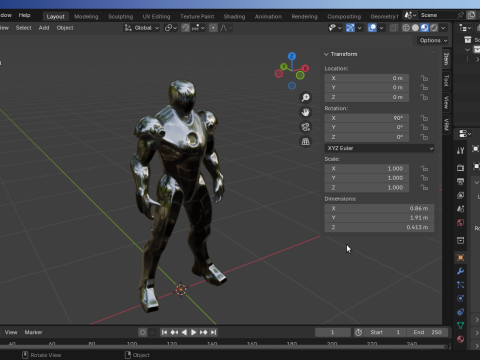The width and height of the screenshot is (480, 360).
Task: Switch to the UV Editing workspace tab
Action: (x=156, y=16)
